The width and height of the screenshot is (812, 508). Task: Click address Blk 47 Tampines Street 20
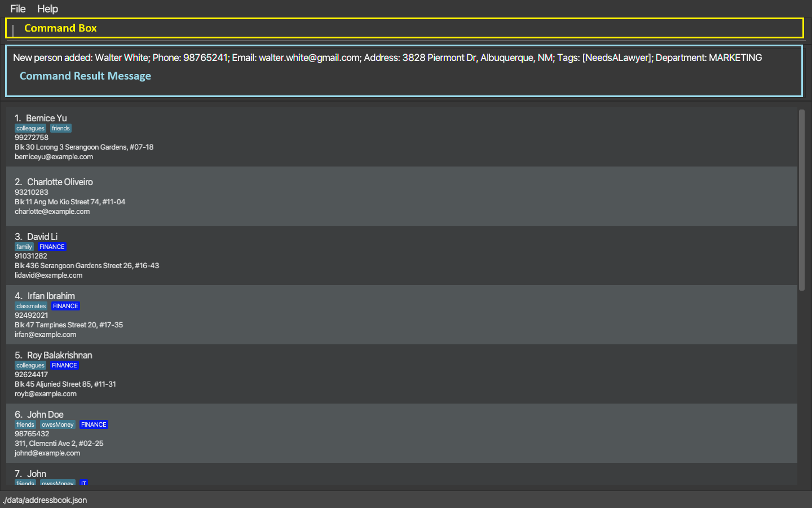[69, 325]
